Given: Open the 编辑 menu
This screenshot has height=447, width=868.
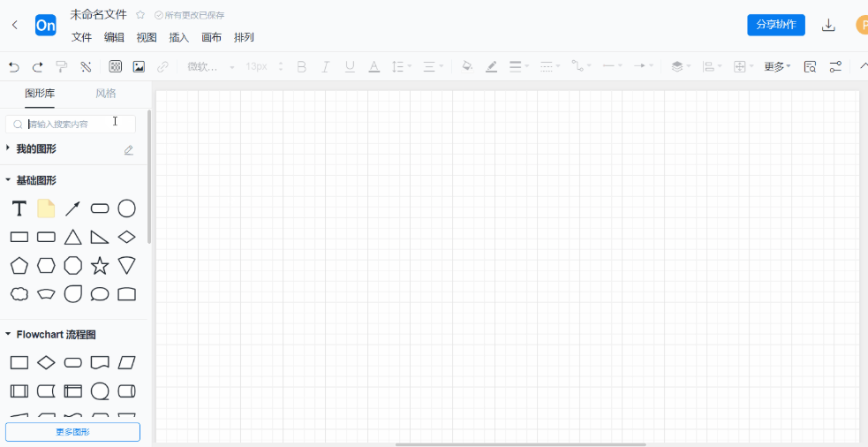Looking at the screenshot, I should click(115, 38).
